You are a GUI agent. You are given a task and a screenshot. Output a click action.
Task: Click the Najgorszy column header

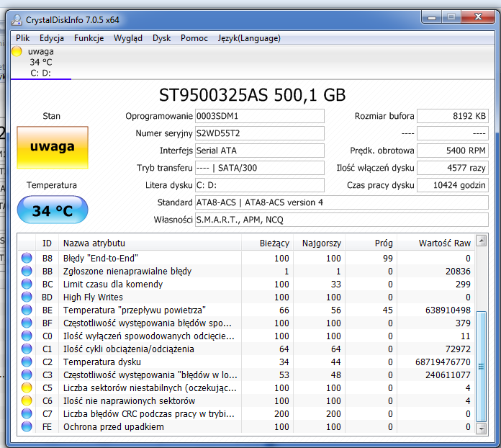coord(319,243)
